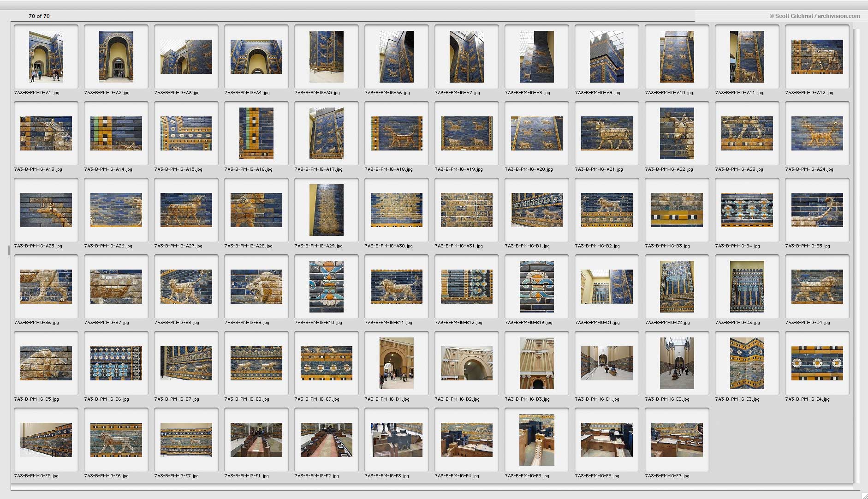
Task: Open thumbnail 7A3-B-PM-IG-D3.jpg
Action: coord(537,363)
